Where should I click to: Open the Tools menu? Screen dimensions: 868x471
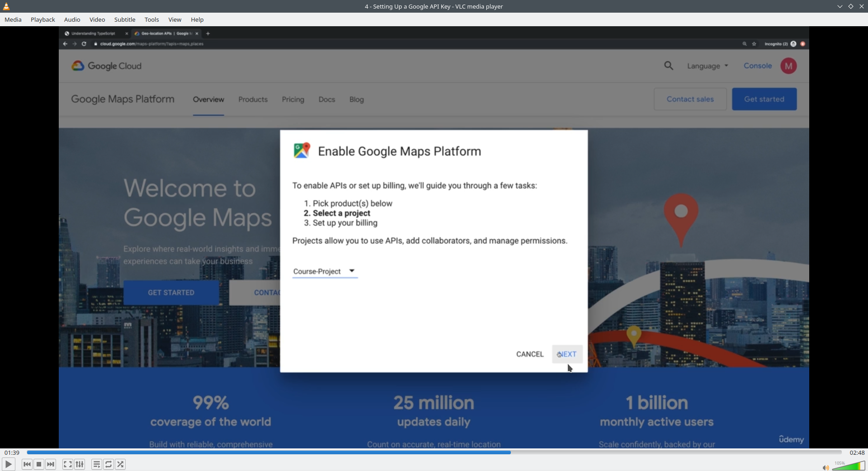click(x=152, y=19)
